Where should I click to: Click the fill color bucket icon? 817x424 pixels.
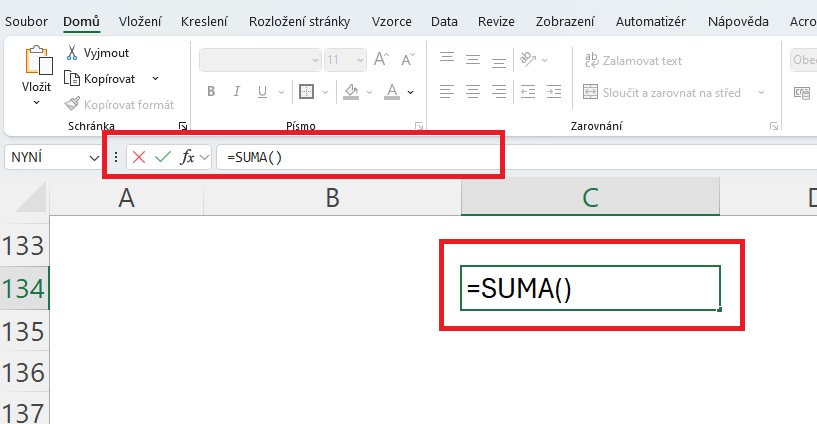pos(351,92)
